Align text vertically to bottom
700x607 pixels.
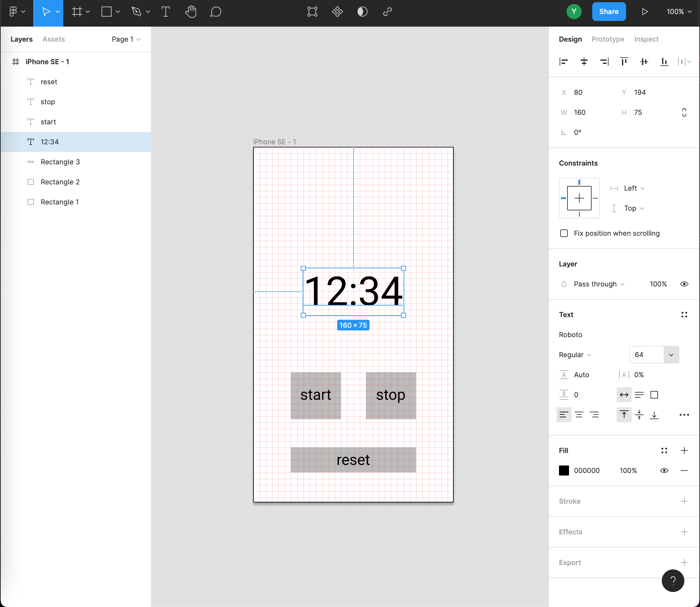pyautogui.click(x=654, y=414)
